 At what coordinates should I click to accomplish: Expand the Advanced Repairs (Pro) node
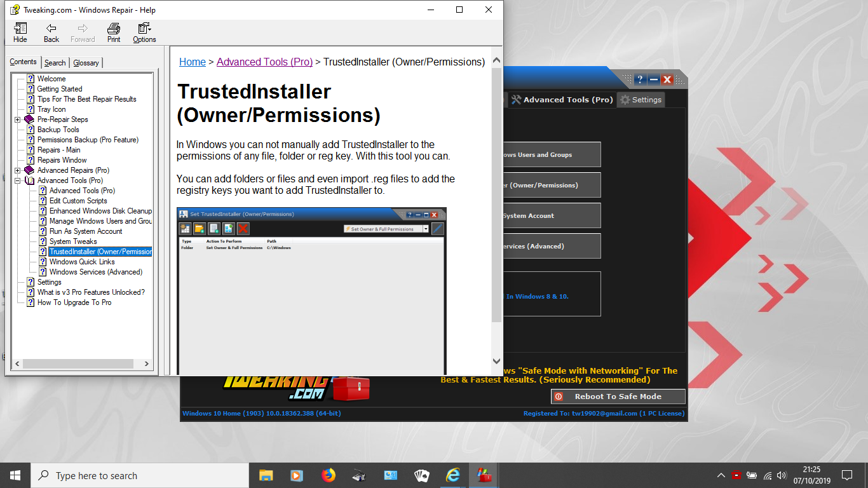18,170
